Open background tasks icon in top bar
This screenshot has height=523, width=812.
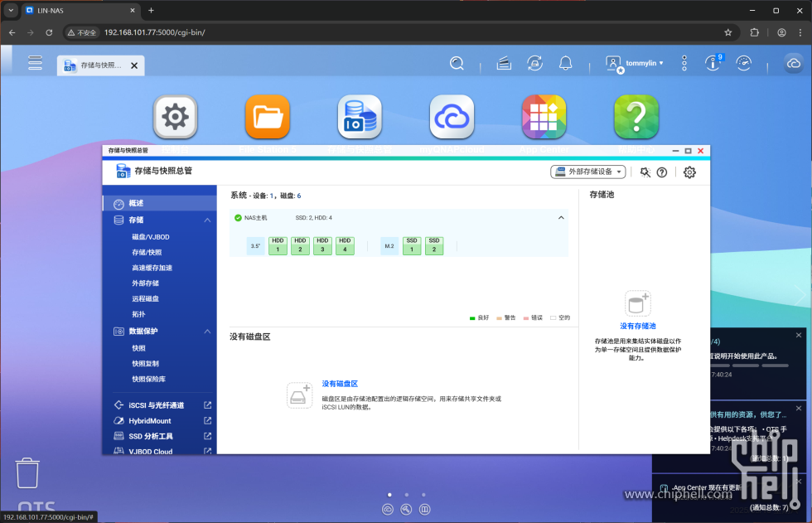(x=504, y=64)
